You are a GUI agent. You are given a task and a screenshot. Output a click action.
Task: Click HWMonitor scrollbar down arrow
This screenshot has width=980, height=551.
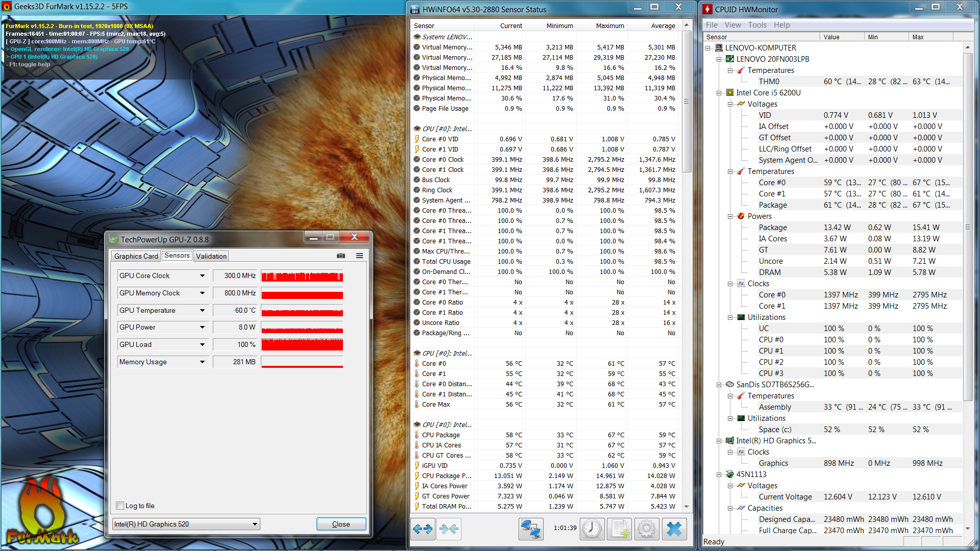tap(968, 529)
